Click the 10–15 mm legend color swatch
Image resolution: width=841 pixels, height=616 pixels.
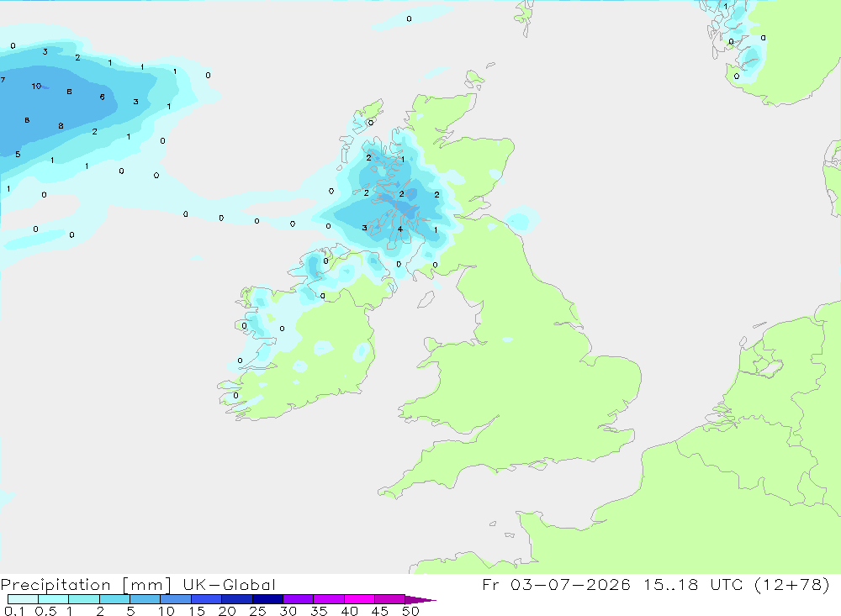click(176, 599)
